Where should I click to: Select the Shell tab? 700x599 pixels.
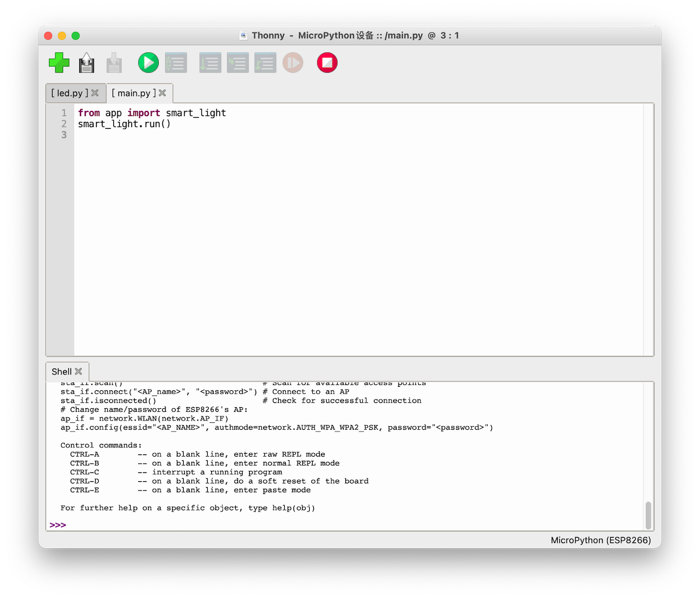[x=61, y=372]
